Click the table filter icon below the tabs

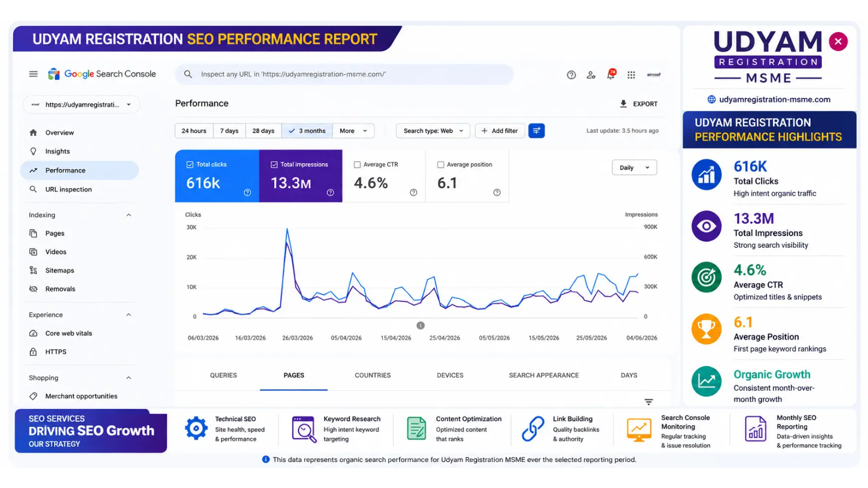pyautogui.click(x=648, y=402)
